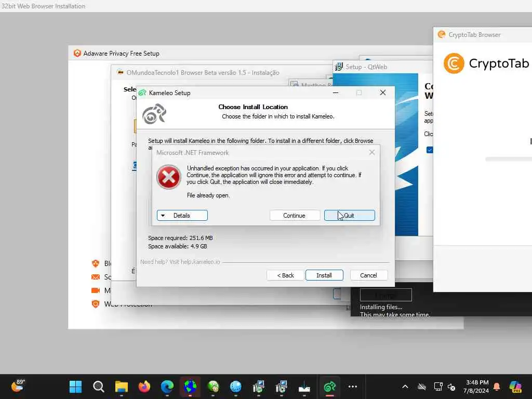Image resolution: width=532 pixels, height=399 pixels.
Task: Click Install in Kameleo Setup
Action: pyautogui.click(x=324, y=275)
